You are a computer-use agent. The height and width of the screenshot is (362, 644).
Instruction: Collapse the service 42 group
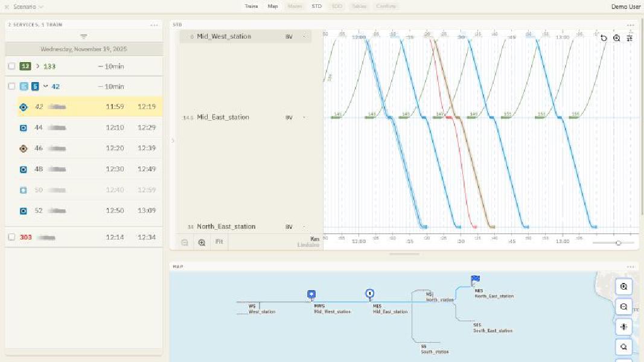point(46,86)
